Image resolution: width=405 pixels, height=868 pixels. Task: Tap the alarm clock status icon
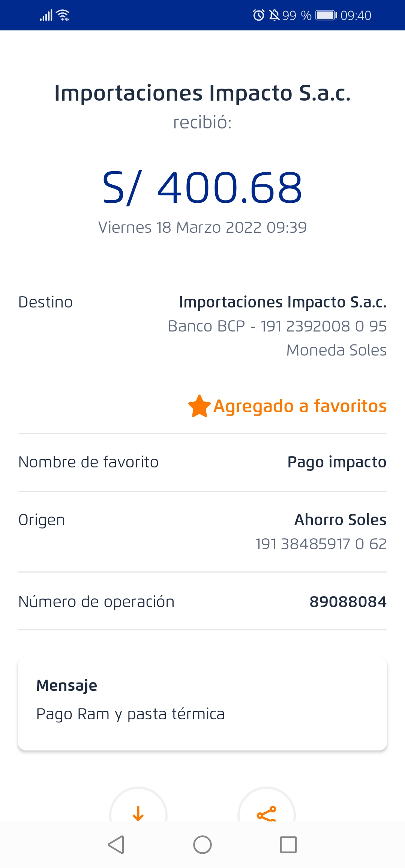click(x=258, y=15)
